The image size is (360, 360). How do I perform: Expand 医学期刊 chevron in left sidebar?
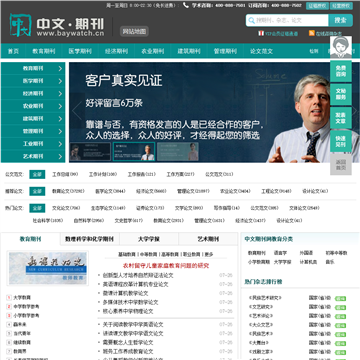tap(60, 81)
